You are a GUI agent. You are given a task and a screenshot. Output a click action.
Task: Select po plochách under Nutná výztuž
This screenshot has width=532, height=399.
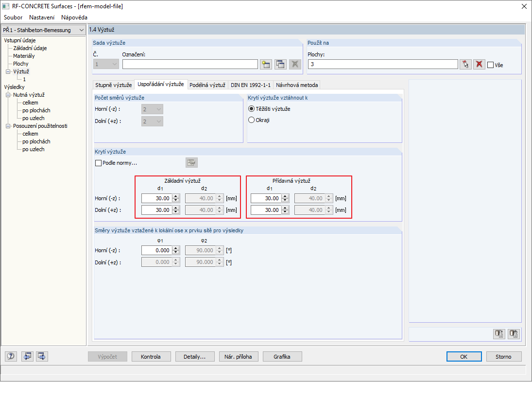pos(36,110)
